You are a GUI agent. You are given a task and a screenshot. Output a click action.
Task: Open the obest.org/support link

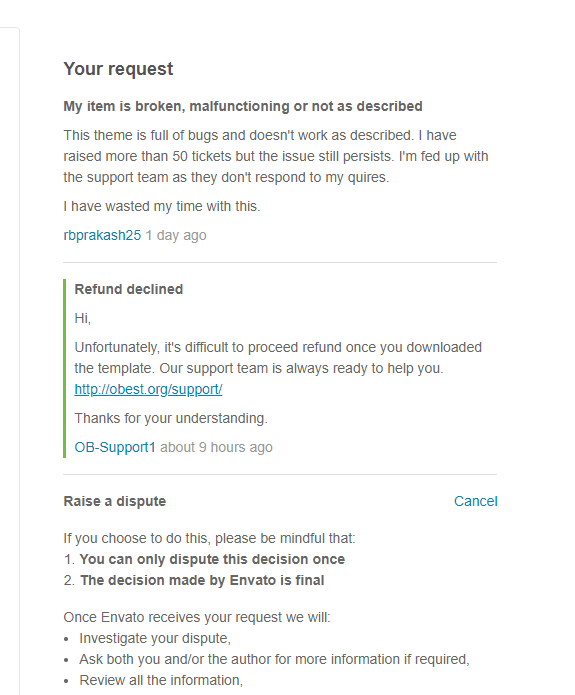coord(148,389)
